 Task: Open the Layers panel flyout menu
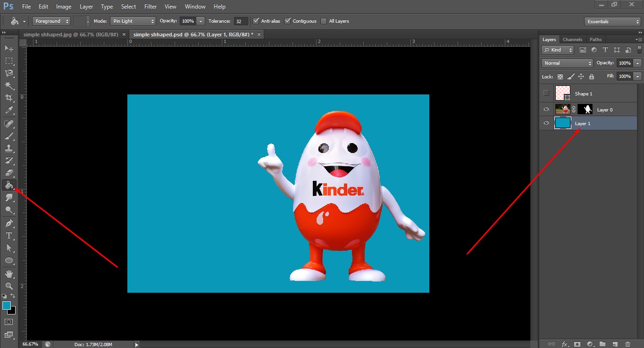(x=639, y=40)
